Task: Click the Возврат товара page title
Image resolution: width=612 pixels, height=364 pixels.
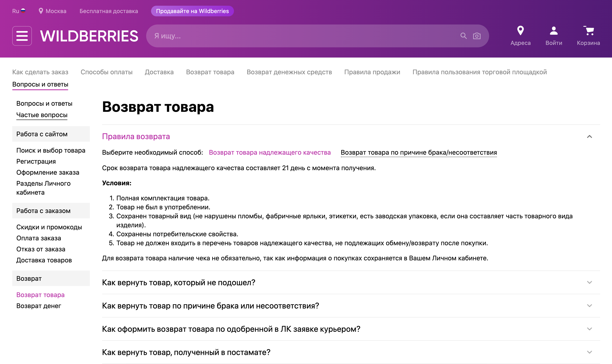Action: tap(158, 107)
